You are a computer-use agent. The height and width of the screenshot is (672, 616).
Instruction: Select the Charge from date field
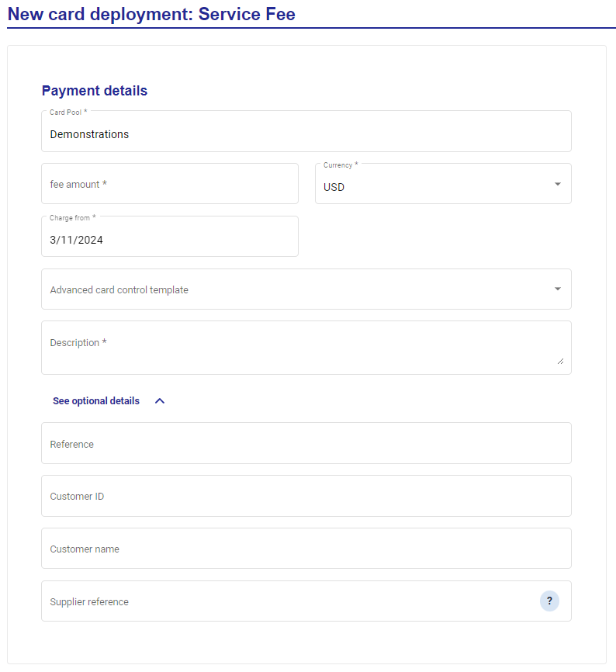(x=170, y=236)
